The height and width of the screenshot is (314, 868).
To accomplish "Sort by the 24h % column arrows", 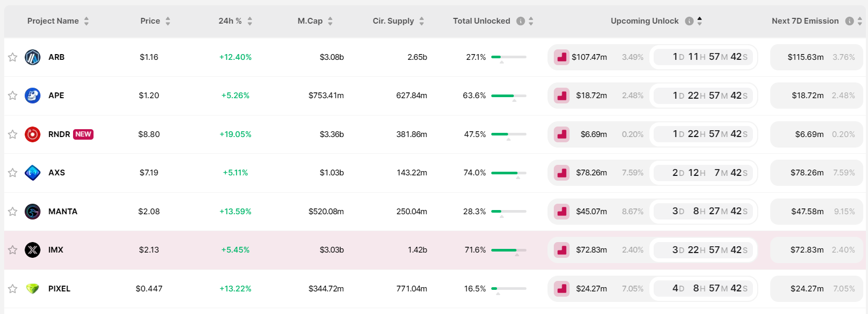I will click(250, 21).
